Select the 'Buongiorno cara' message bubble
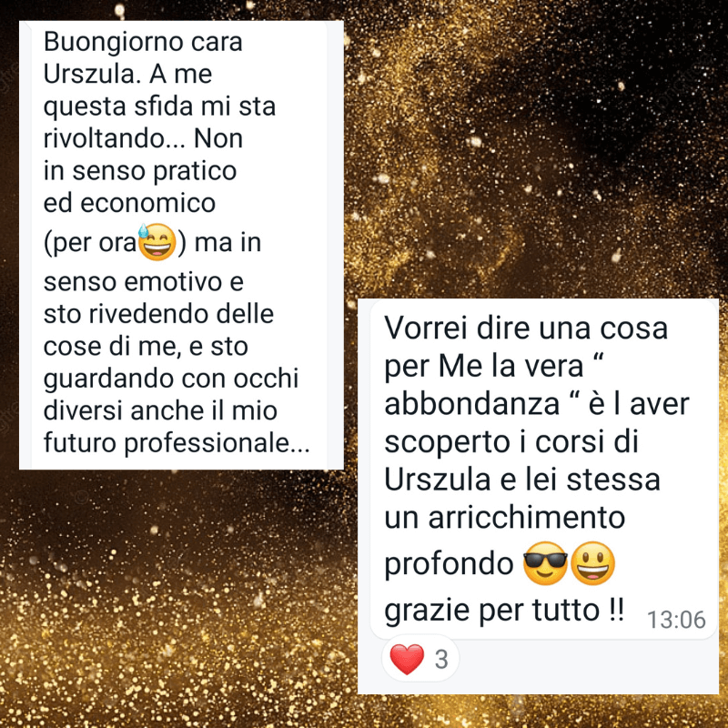 [x=181, y=245]
